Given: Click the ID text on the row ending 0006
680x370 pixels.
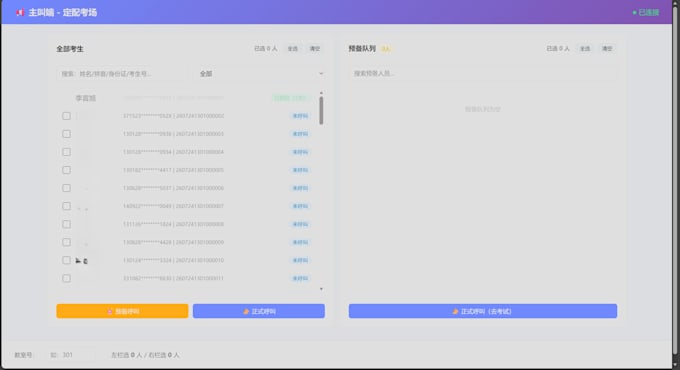Looking at the screenshot, I should 173,188.
